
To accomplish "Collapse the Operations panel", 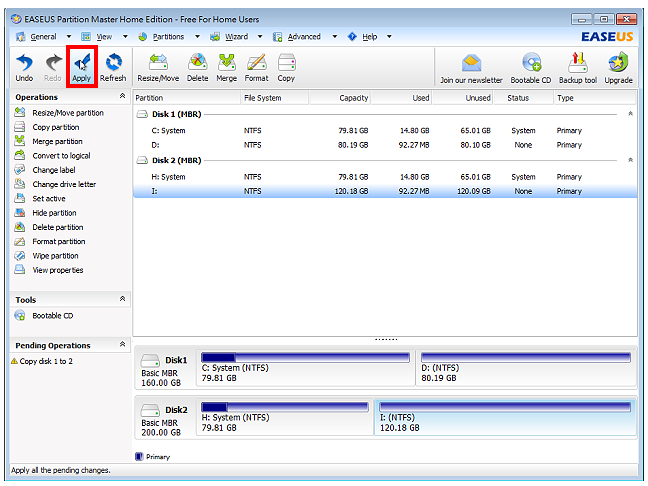I will (x=122, y=96).
